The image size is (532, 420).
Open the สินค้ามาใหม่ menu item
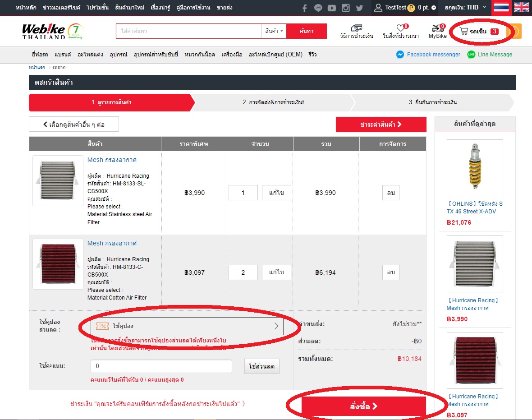click(129, 8)
